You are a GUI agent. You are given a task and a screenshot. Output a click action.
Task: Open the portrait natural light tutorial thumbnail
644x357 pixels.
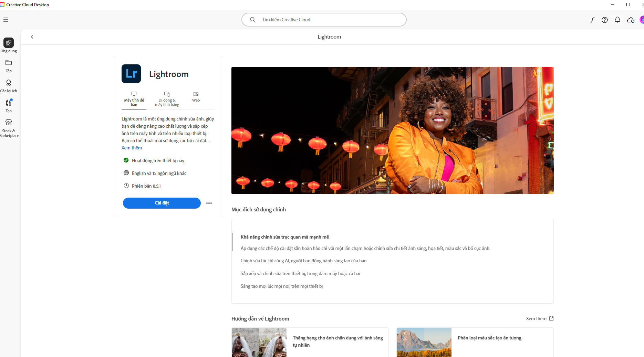[259, 342]
